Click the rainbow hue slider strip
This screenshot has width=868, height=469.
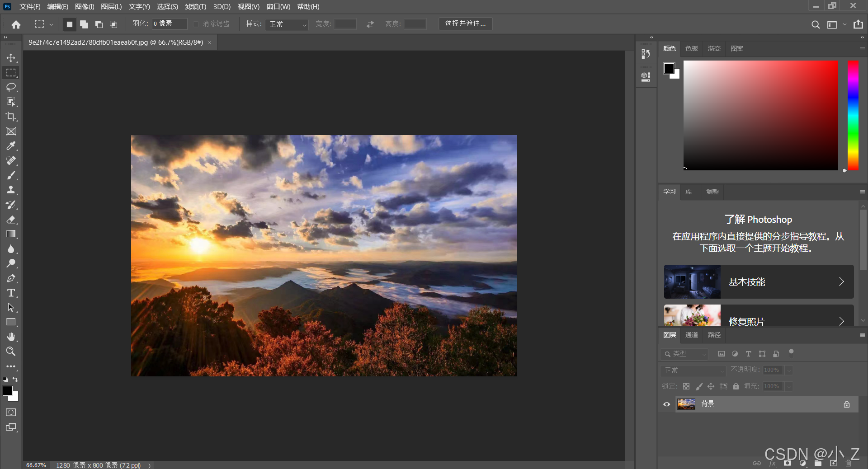point(853,115)
